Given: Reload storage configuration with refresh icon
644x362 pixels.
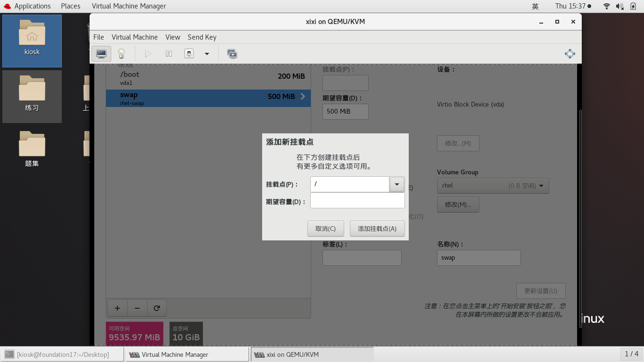Looking at the screenshot, I should 157,308.
